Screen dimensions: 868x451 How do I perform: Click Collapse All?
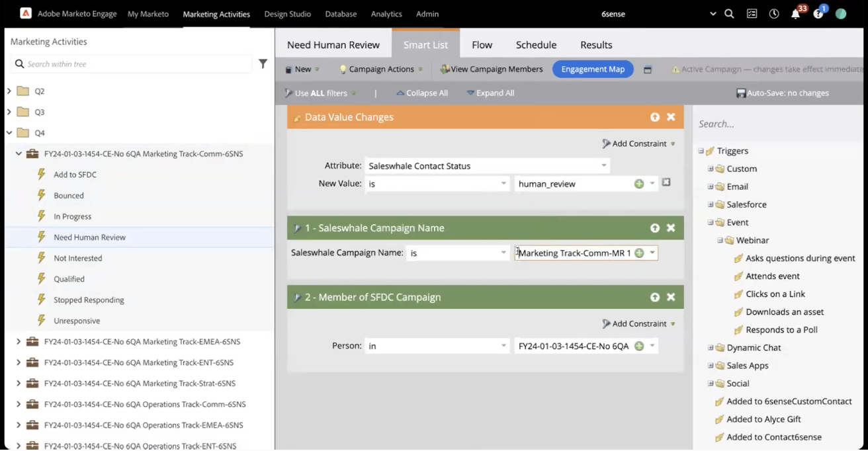pos(422,93)
